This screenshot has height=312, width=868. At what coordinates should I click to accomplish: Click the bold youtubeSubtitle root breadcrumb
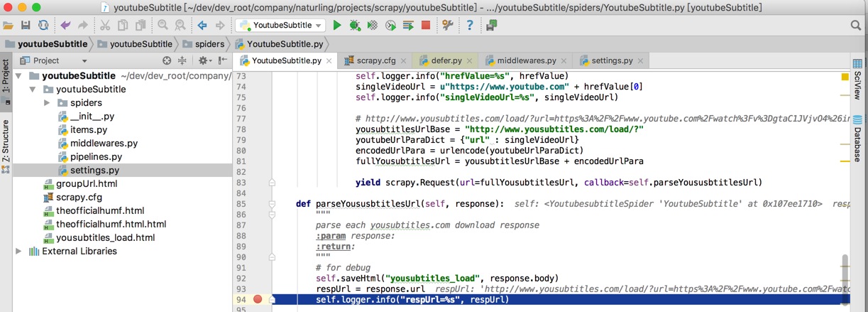(45, 44)
